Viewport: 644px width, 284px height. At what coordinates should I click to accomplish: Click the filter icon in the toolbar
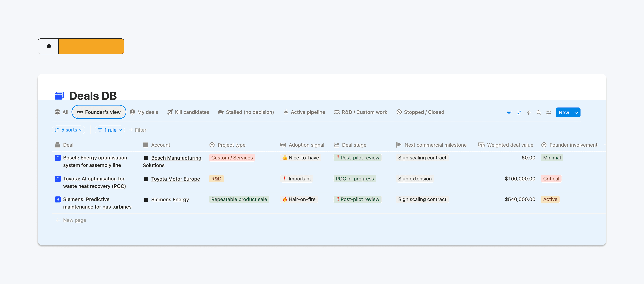click(x=508, y=112)
